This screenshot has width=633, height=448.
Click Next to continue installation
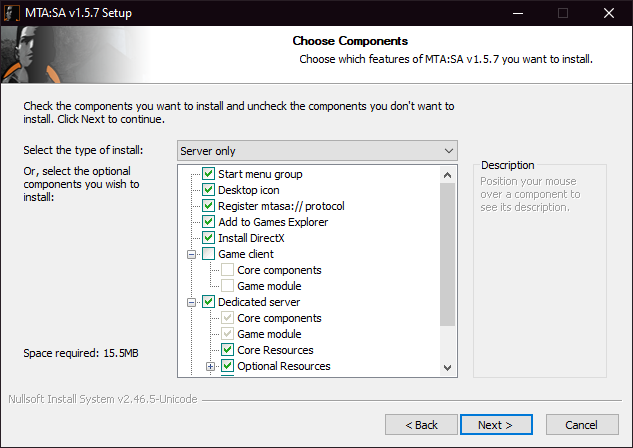(x=495, y=425)
